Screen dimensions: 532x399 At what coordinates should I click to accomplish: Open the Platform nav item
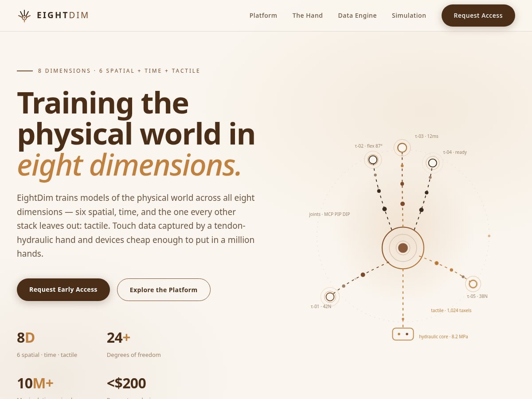pyautogui.click(x=263, y=16)
